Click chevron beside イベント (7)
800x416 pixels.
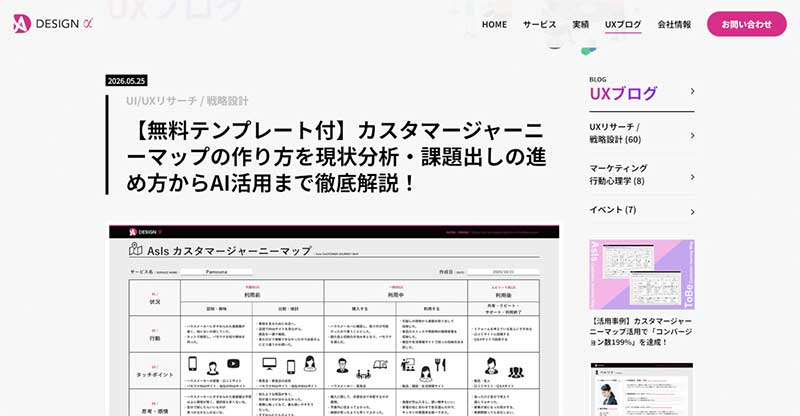point(692,211)
